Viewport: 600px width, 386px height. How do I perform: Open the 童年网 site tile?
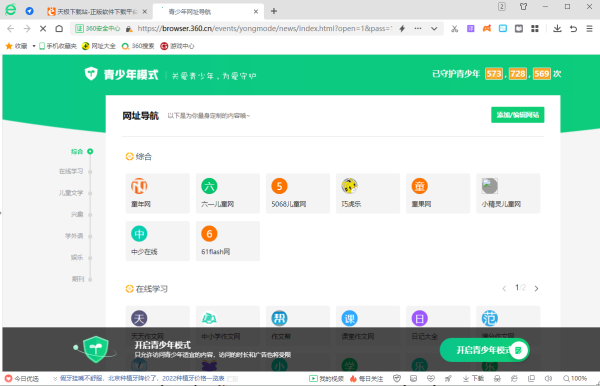coord(158,193)
